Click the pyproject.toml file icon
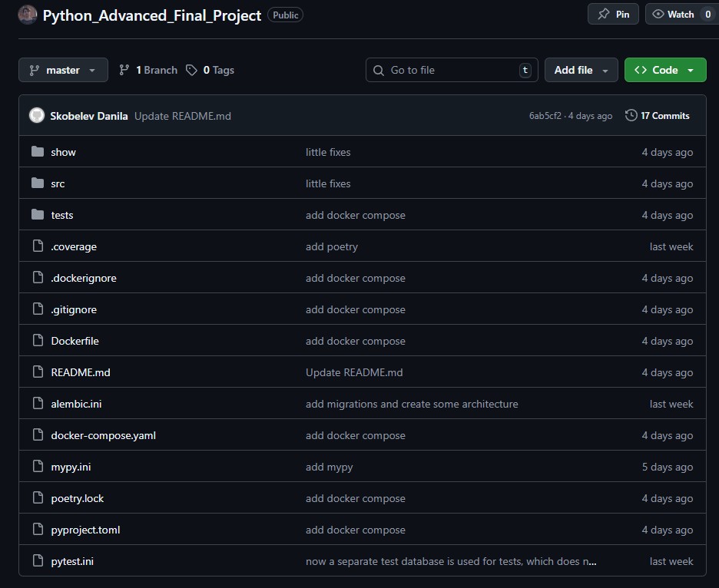Viewport: 719px width, 588px height. [38, 530]
